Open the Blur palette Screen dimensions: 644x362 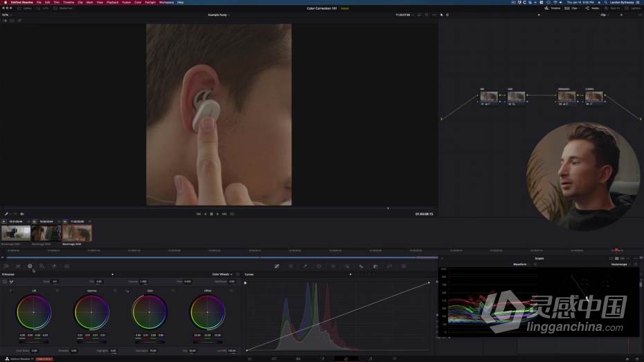click(361, 266)
